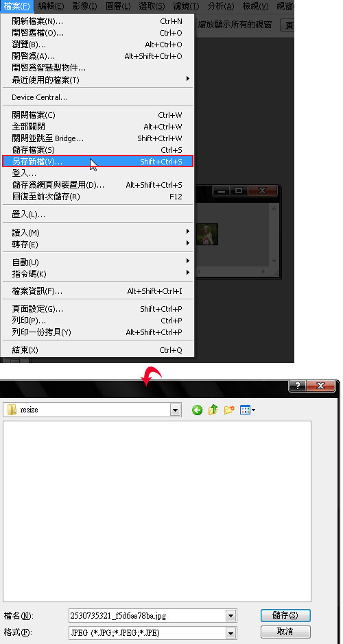Open the 檔案(F) menu in the menu bar

point(17,6)
